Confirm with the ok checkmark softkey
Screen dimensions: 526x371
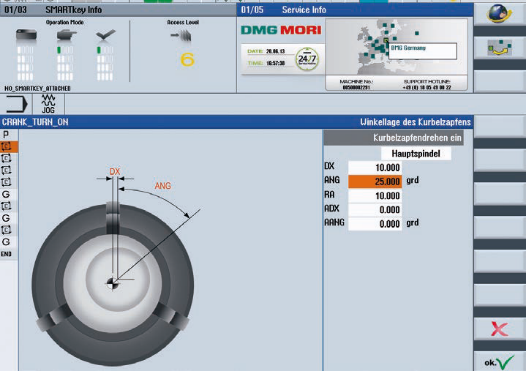pyautogui.click(x=499, y=362)
